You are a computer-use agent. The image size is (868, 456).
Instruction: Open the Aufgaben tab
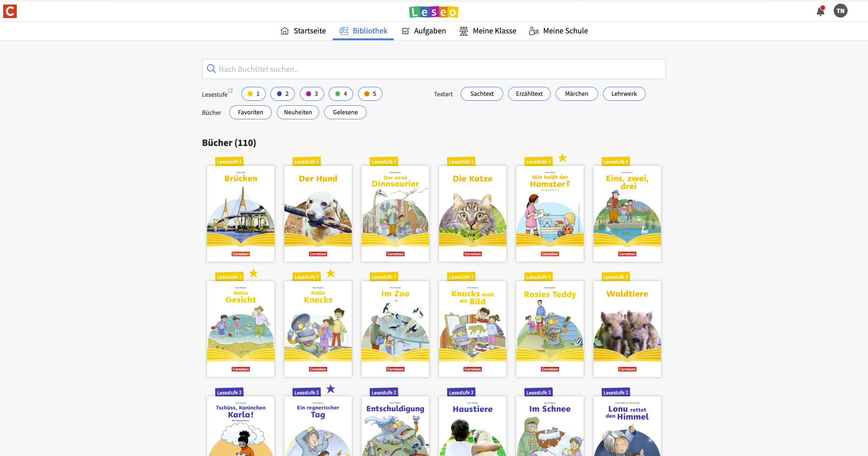(x=424, y=31)
